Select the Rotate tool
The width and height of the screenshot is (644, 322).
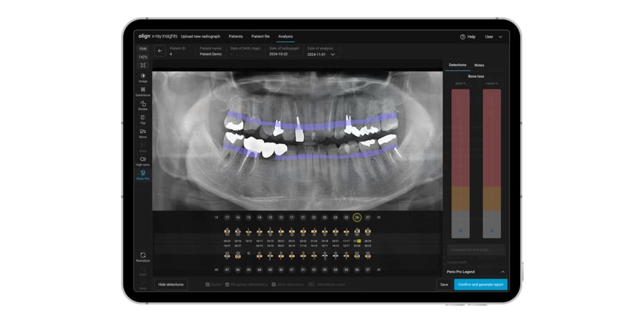pyautogui.click(x=143, y=105)
